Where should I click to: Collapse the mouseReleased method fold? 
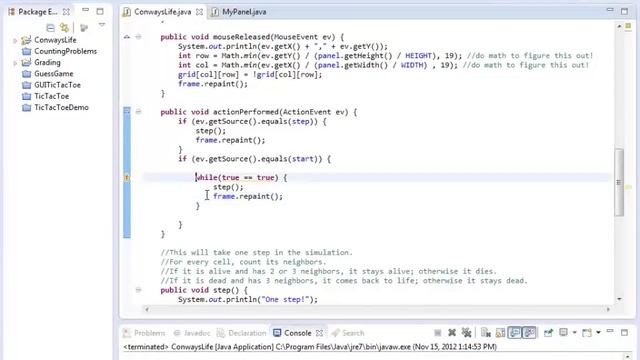point(138,37)
